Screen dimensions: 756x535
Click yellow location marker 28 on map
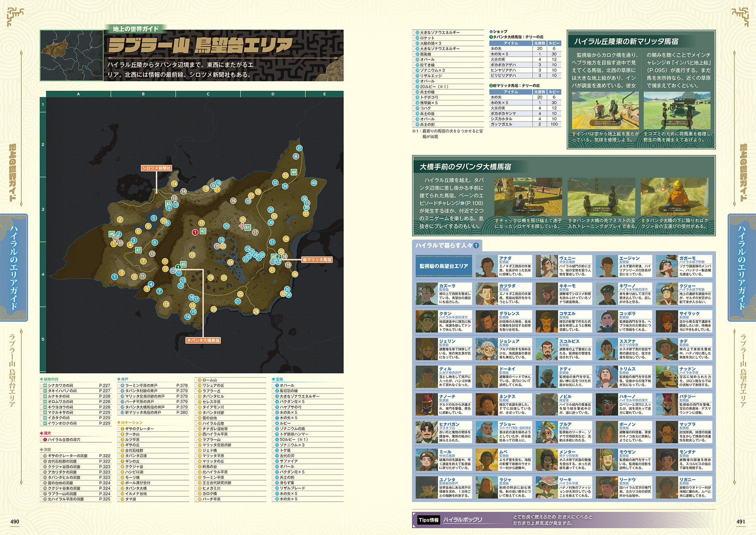[256, 311]
